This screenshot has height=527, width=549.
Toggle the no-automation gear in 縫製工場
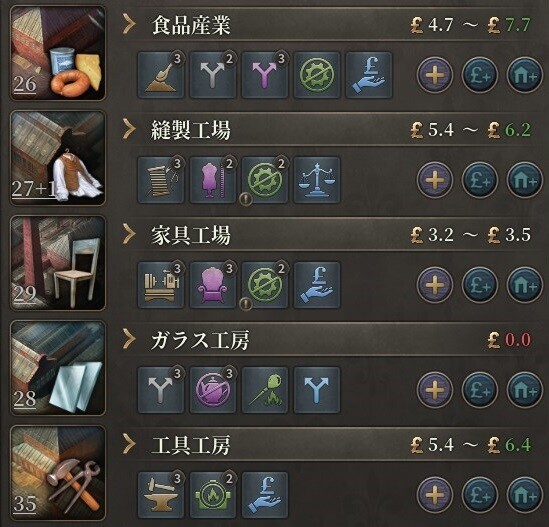pyautogui.click(x=265, y=180)
